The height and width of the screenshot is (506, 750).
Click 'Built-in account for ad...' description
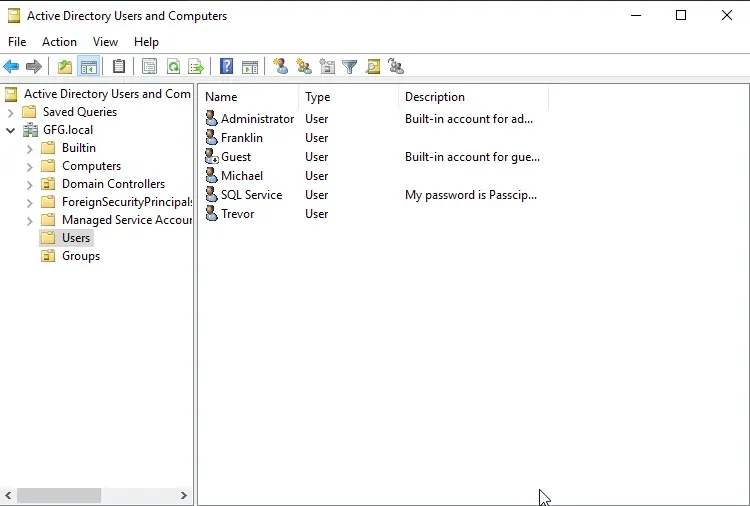pyautogui.click(x=469, y=119)
